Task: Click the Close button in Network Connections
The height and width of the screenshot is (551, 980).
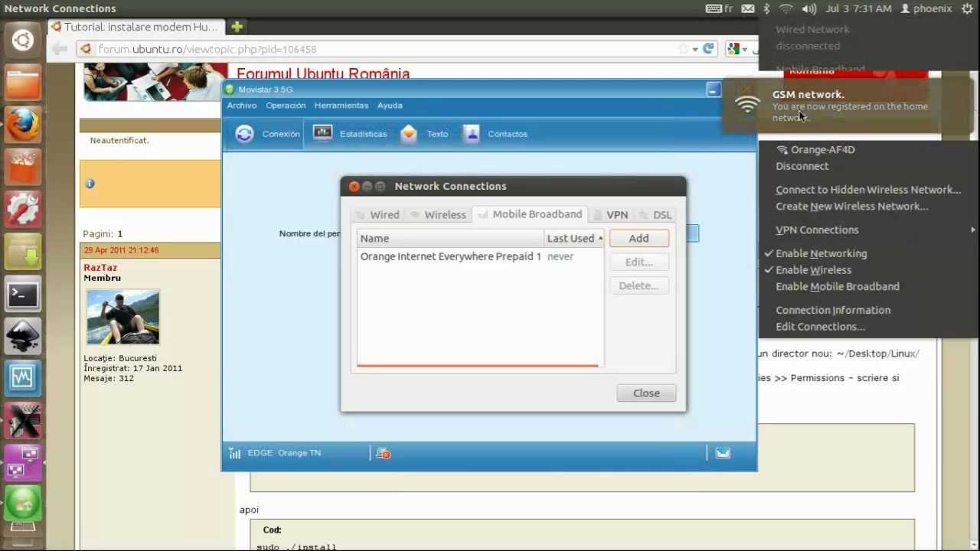Action: point(646,393)
